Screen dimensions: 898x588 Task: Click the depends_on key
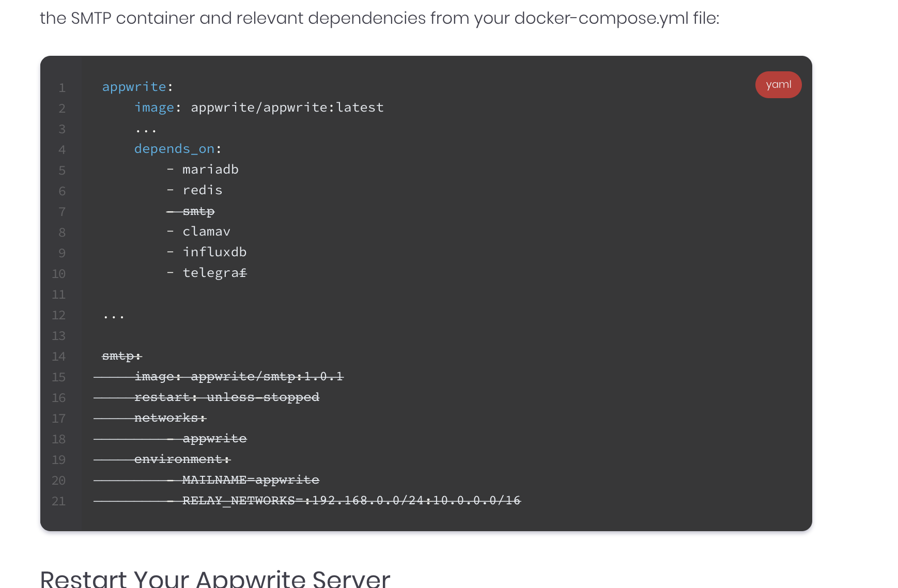(x=174, y=149)
